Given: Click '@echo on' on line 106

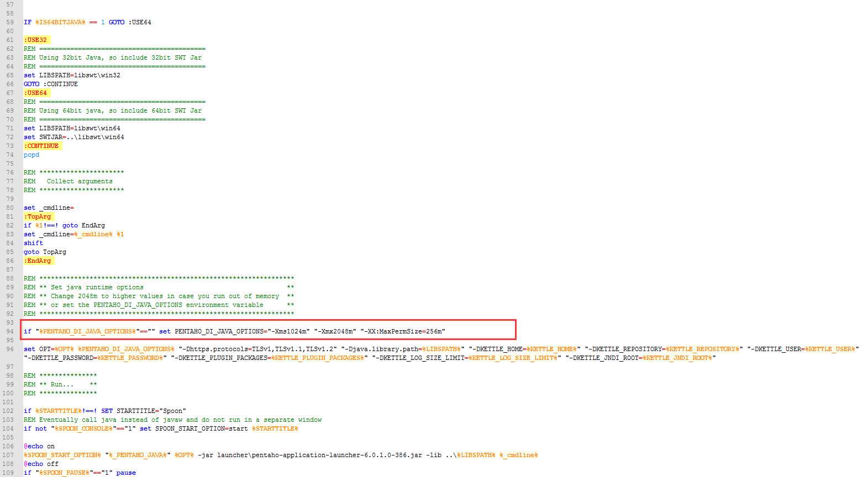Looking at the screenshot, I should coord(39,446).
